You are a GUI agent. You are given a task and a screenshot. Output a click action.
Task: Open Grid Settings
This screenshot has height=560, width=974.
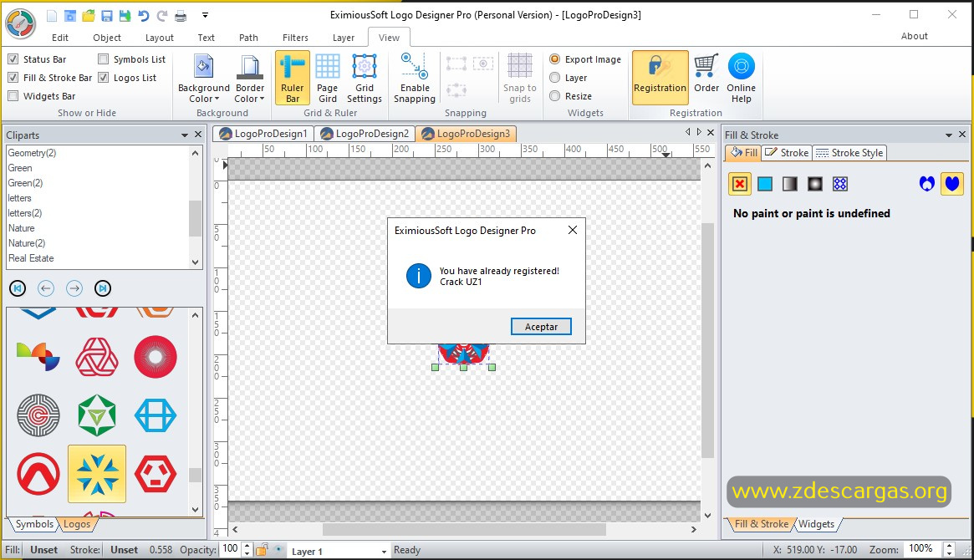(364, 79)
